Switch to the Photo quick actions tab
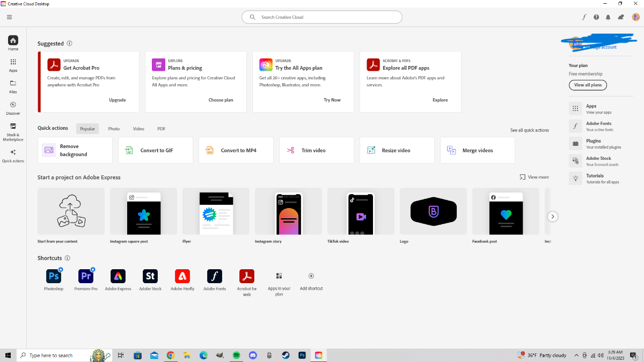This screenshot has width=644, height=362. (x=114, y=129)
